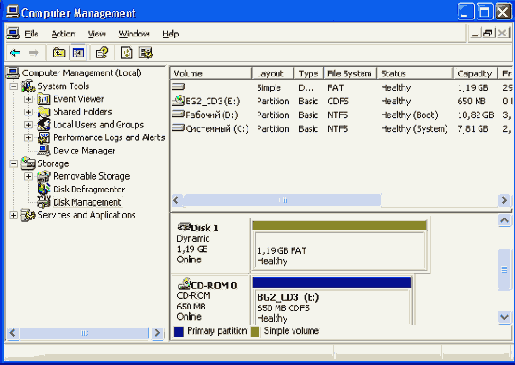The height and width of the screenshot is (365, 515).
Task: Click the tree pane right scroll arrow
Action: coord(157,333)
